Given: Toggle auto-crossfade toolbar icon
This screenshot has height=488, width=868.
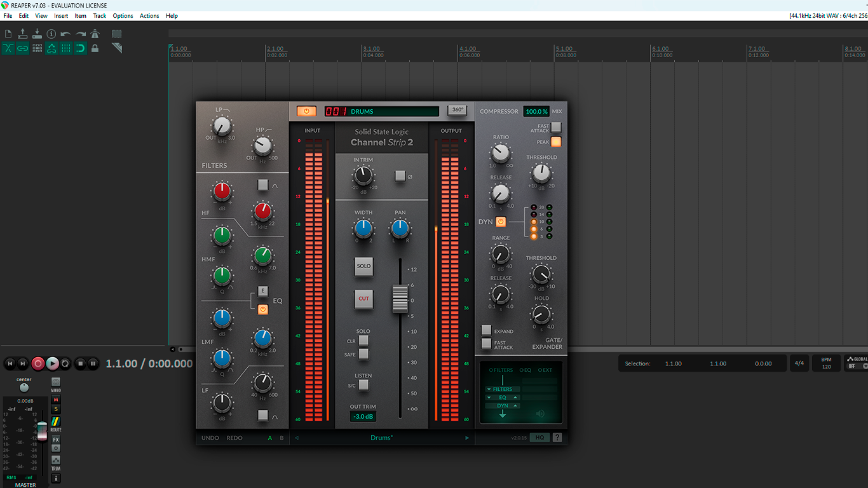Looking at the screenshot, I should (x=8, y=48).
